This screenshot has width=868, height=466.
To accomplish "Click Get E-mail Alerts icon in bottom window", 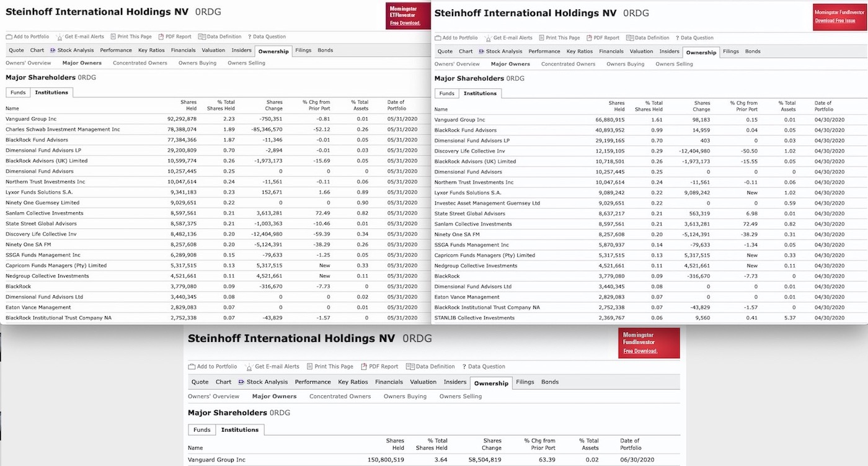I will click(249, 367).
